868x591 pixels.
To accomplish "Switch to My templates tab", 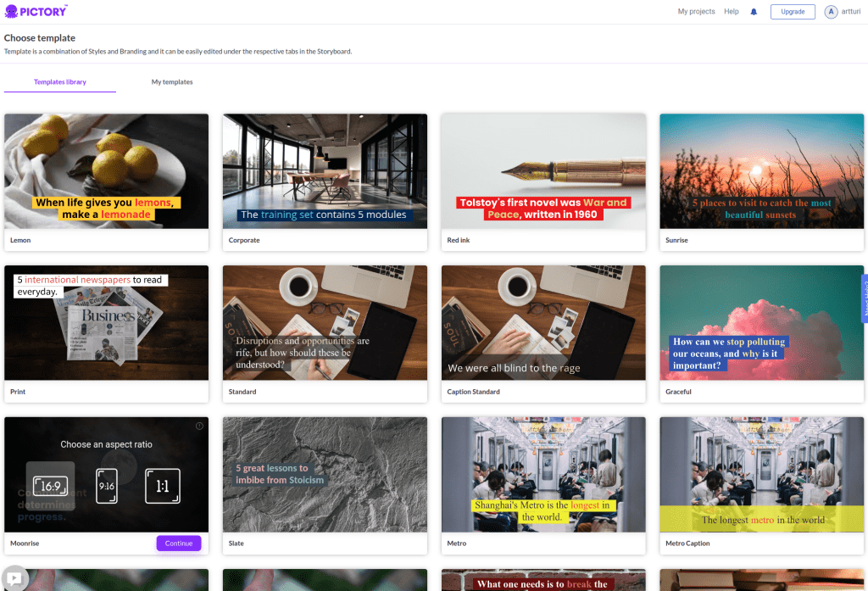I will click(x=172, y=82).
